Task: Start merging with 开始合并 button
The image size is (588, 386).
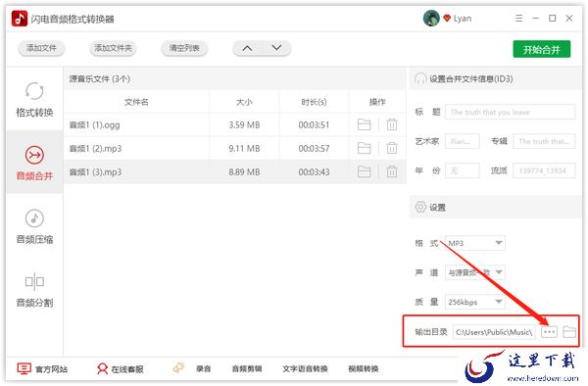Action: [x=542, y=49]
